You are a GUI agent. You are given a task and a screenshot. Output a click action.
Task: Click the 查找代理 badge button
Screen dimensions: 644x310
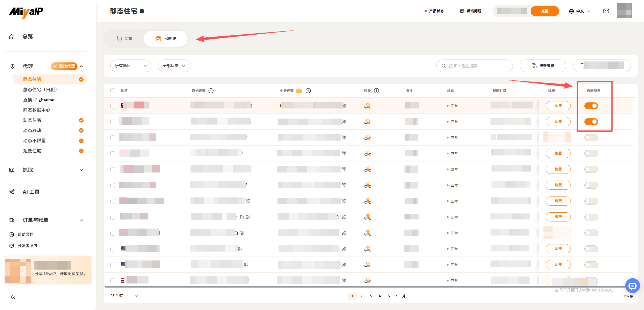tap(64, 66)
